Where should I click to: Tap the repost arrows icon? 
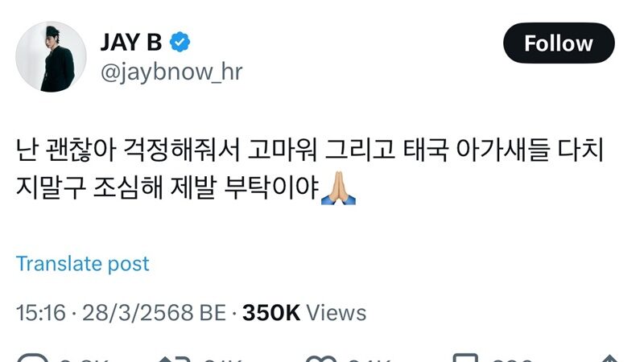(172, 359)
